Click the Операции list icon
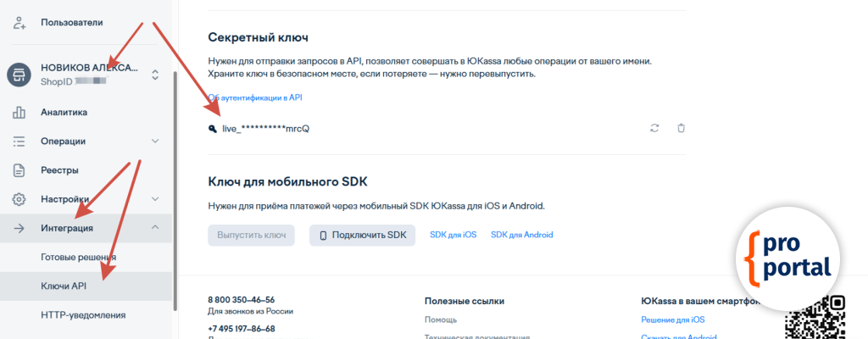 tap(19, 142)
